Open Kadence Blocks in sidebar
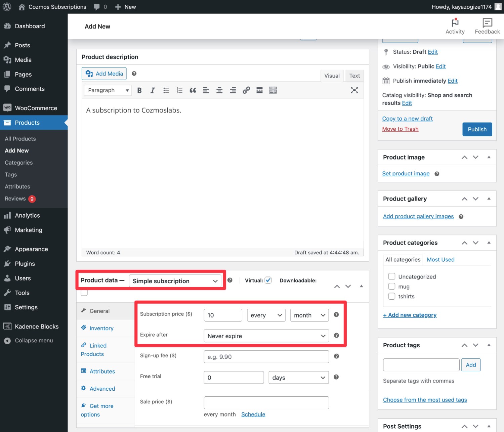 [x=34, y=327]
